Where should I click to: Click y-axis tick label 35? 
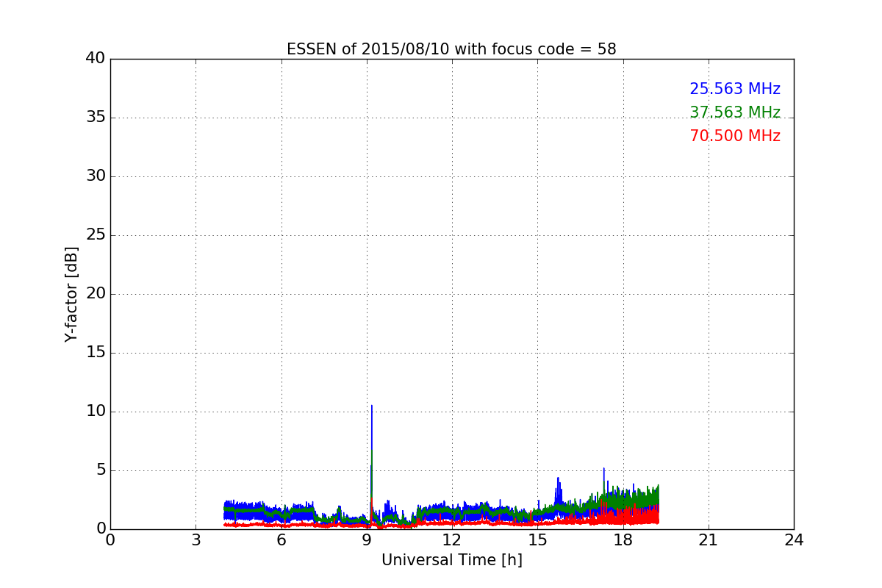tap(95, 118)
